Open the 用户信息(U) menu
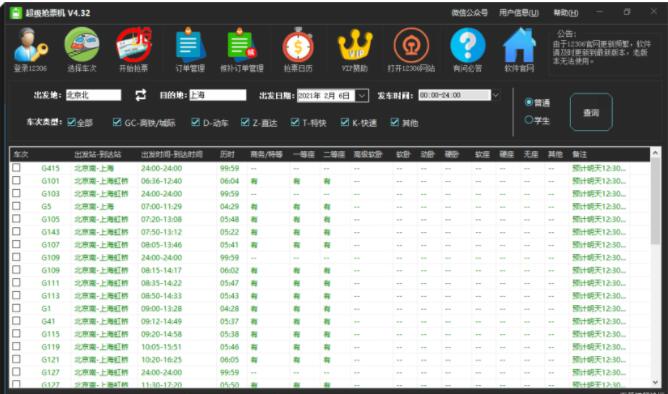The height and width of the screenshot is (394, 668). 519,13
